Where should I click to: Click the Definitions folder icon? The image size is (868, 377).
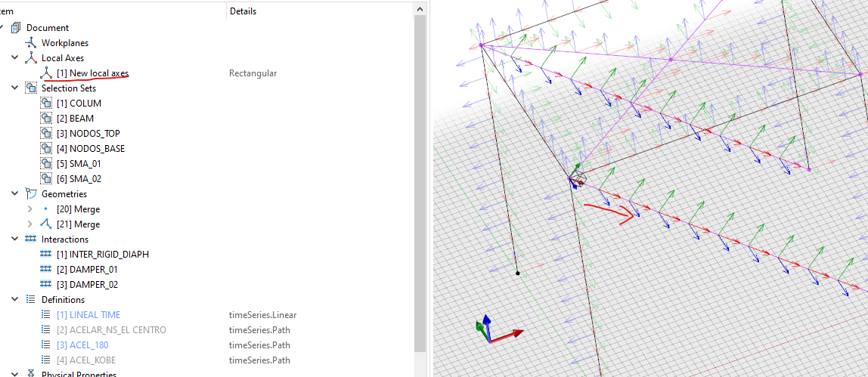pos(31,300)
